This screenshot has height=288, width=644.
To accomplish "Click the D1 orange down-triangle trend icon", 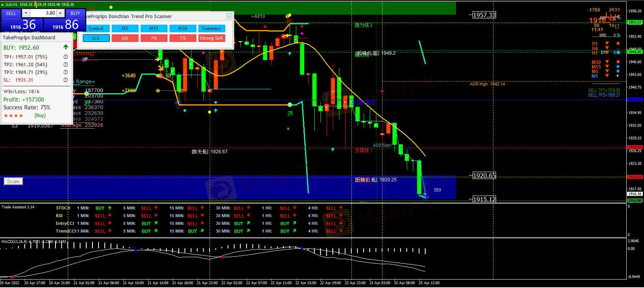I will 607,44.
